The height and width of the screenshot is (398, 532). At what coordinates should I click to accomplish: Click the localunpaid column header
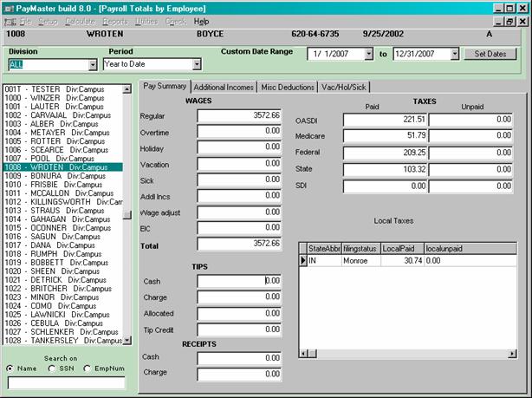point(470,249)
